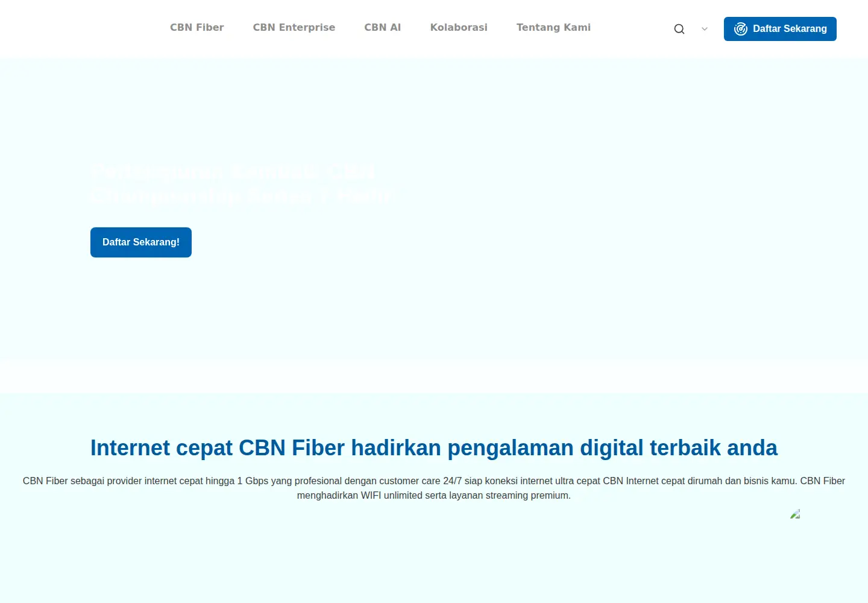Open the CBN Enterprise menu

pos(294,28)
